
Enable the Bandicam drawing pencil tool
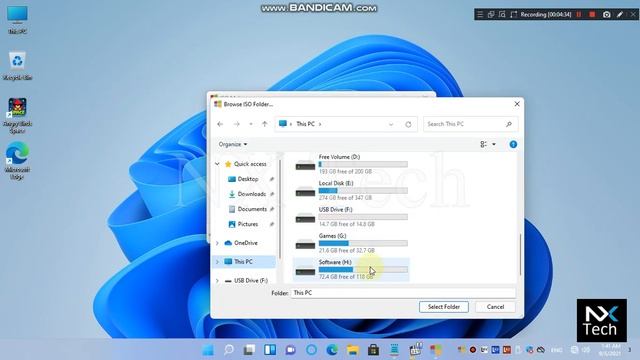620,15
